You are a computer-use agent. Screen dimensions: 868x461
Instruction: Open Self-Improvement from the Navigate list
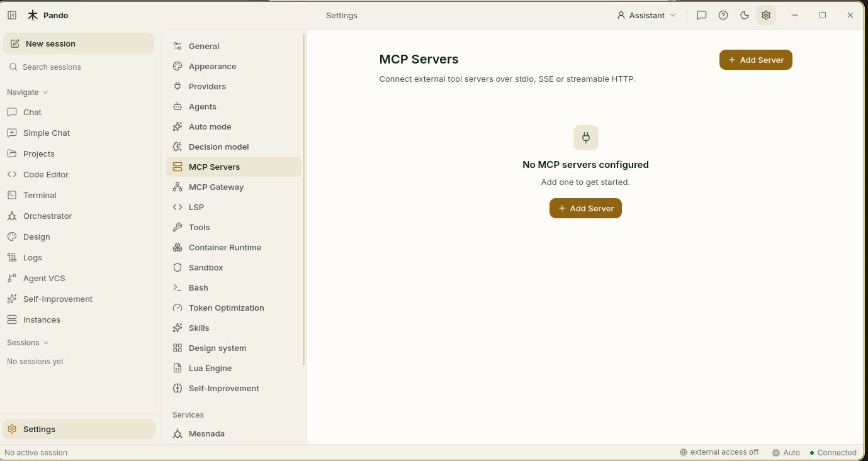[x=79, y=299]
